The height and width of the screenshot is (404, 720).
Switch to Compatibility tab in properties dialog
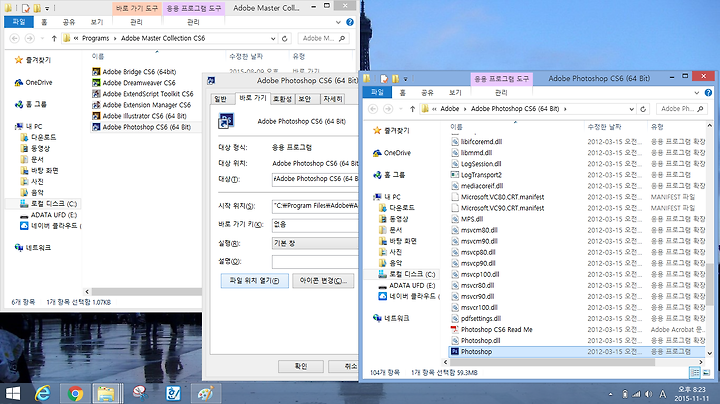point(282,99)
